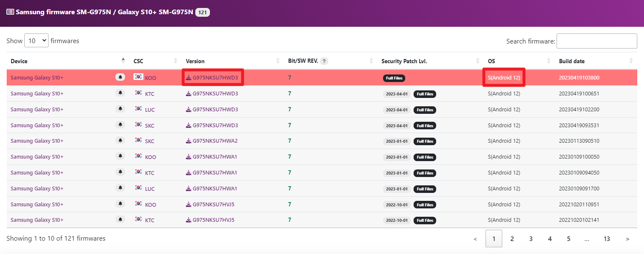Viewport: 644px width, 254px height.
Task: Click the bell icon in the KOO G975NKSU7HWD3 row
Action: [120, 77]
